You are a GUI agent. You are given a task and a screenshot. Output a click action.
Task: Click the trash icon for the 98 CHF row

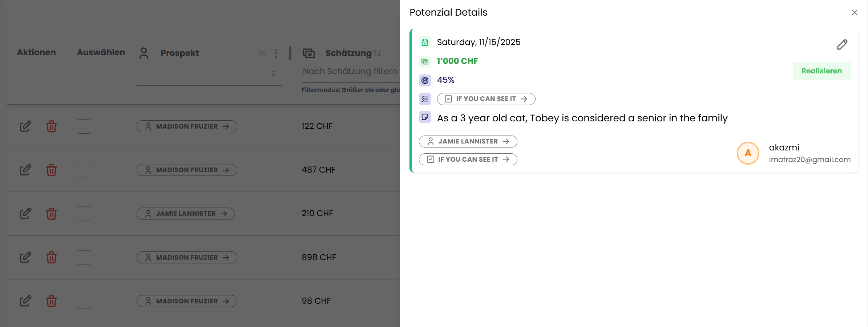52,301
